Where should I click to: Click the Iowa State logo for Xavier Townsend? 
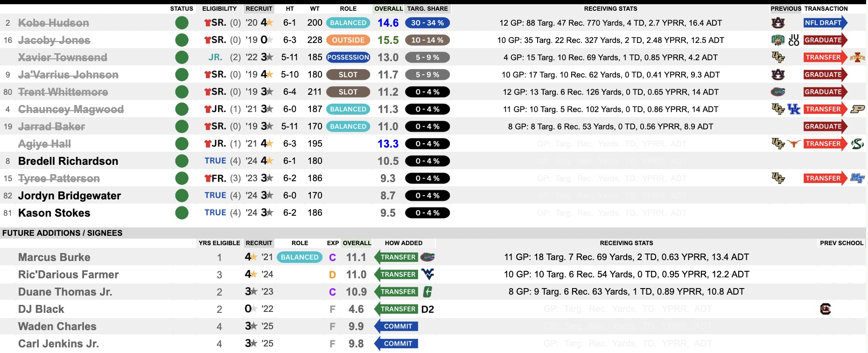tap(857, 57)
